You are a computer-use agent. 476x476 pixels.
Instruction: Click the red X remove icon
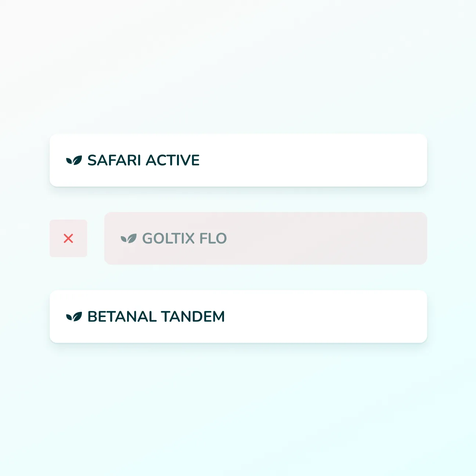point(68,238)
